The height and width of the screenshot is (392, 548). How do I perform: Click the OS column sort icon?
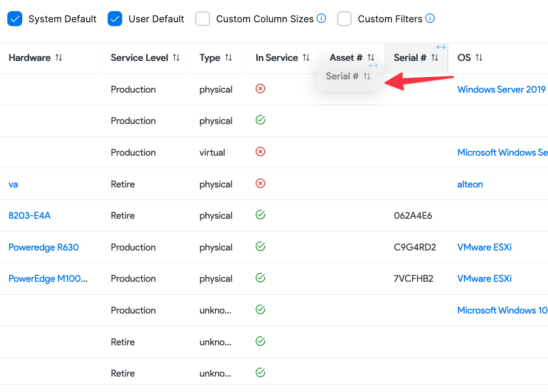click(x=479, y=57)
